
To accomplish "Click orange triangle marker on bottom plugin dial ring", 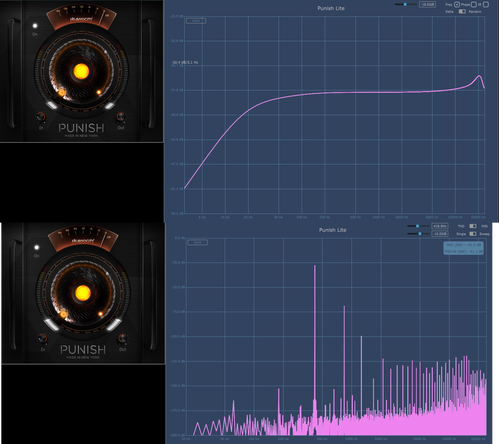I will [x=63, y=314].
